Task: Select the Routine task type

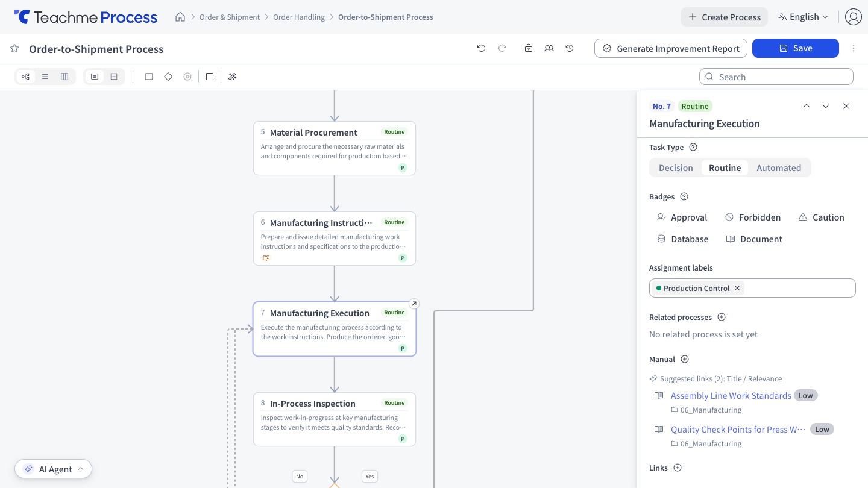Action: [x=725, y=167]
